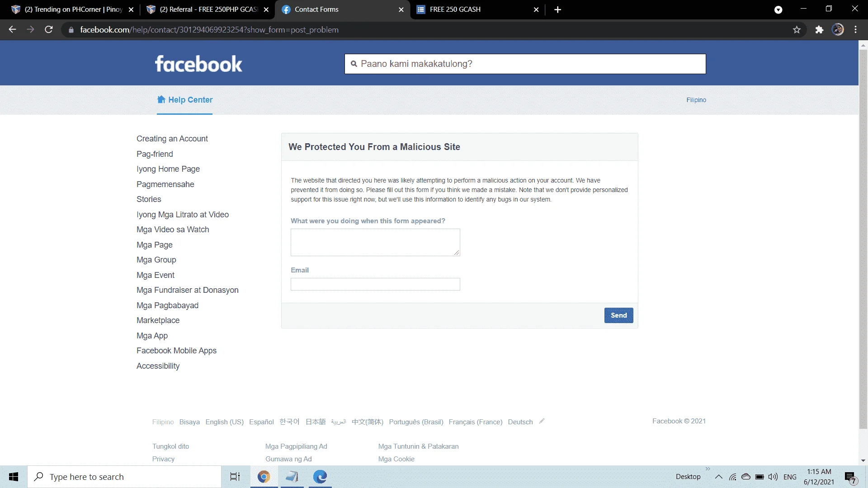This screenshot has width=868, height=488.
Task: Open Mga Video sa Watch topic
Action: [x=173, y=230]
